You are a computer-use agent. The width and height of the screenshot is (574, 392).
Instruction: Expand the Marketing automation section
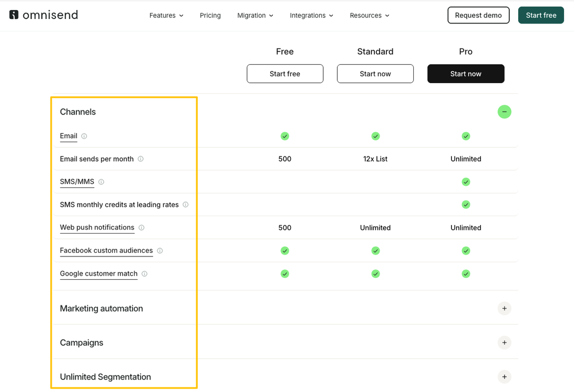pyautogui.click(x=504, y=309)
